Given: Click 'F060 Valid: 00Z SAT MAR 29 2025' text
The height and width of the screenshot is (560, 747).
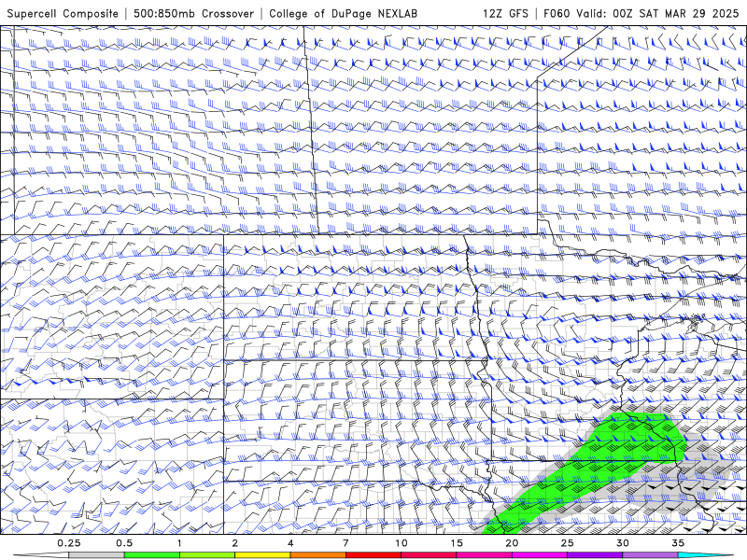Looking at the screenshot, I should click(641, 13).
